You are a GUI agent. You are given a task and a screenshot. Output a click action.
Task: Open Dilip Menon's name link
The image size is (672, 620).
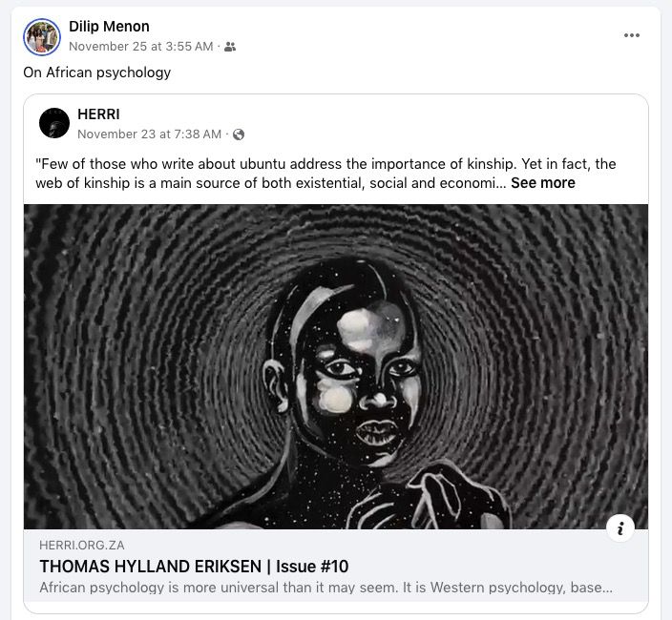pyautogui.click(x=109, y=27)
